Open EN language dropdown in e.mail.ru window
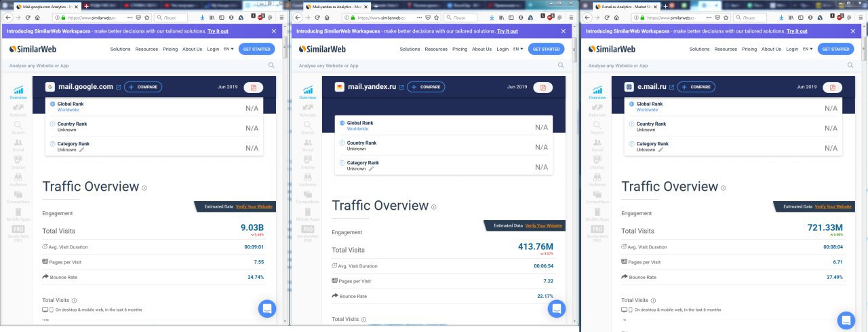 coord(808,49)
